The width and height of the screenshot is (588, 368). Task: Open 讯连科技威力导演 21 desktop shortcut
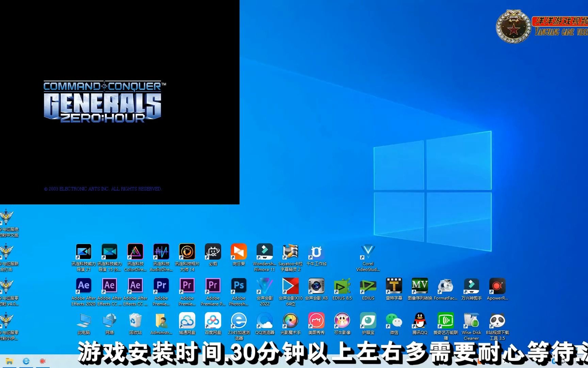coord(84,258)
